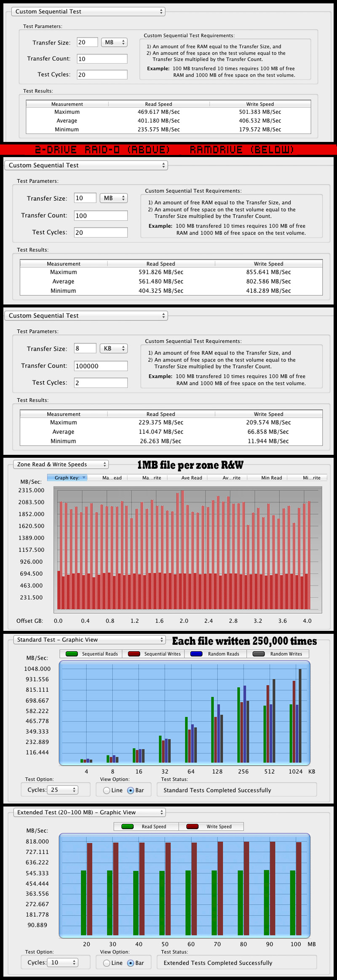Click the Measurement column header in the RAID-0 results
Screen dimensions: 337x980
pos(67,104)
